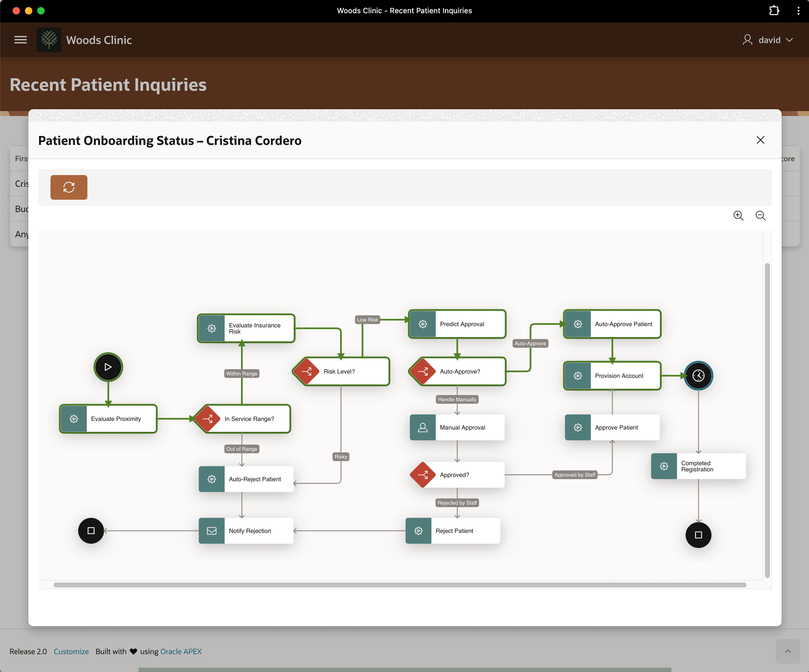The image size is (809, 672).
Task: Click the Within Range connection label
Action: 242,373
